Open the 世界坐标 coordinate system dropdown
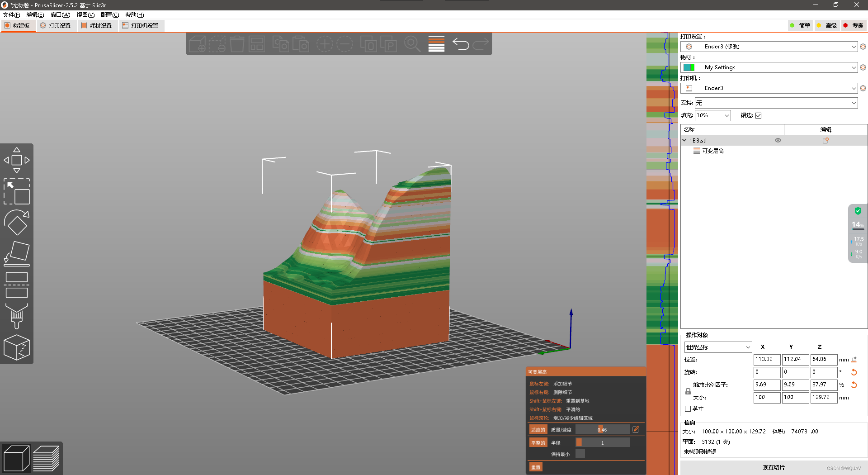This screenshot has width=868, height=475. coord(718,347)
